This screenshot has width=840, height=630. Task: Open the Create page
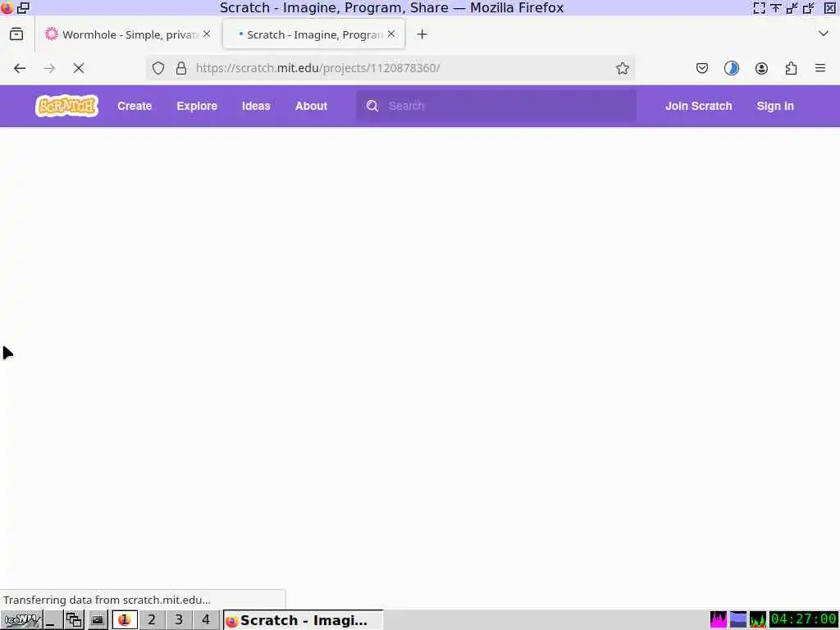tap(135, 106)
